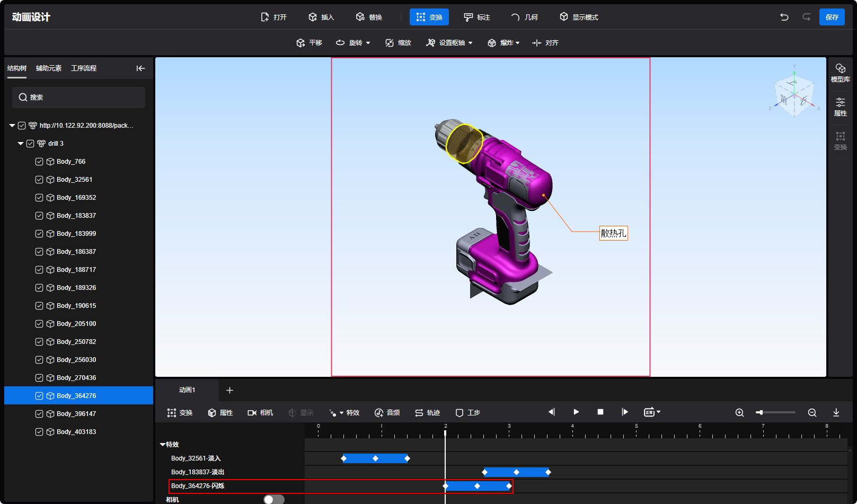Viewport: 857px width, 504px height.
Task: Switch to the 辅助元素 tab
Action: [x=49, y=68]
